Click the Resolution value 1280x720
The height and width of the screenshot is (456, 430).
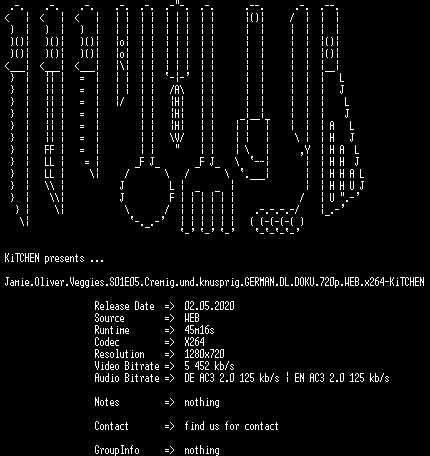(x=204, y=354)
